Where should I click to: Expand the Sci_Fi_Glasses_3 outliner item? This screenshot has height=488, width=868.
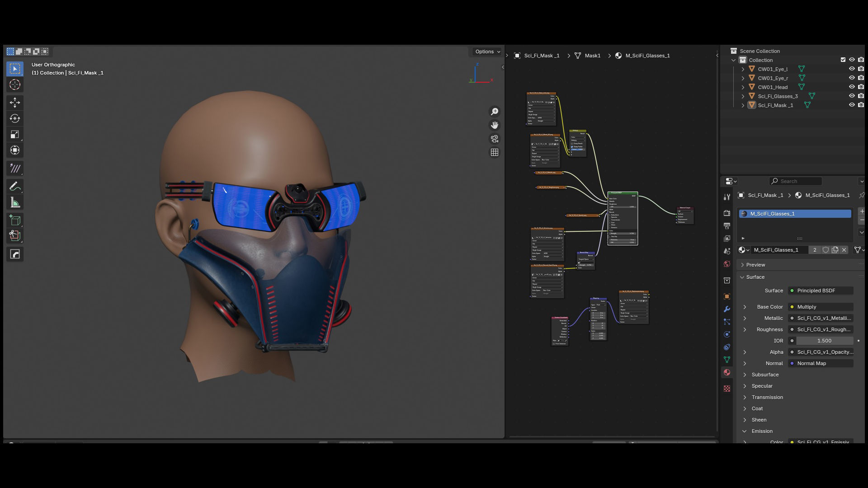[743, 96]
